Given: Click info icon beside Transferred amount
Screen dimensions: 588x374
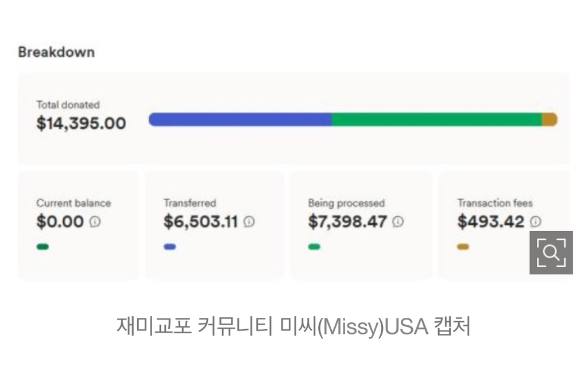Looking at the screenshot, I should point(249,221).
